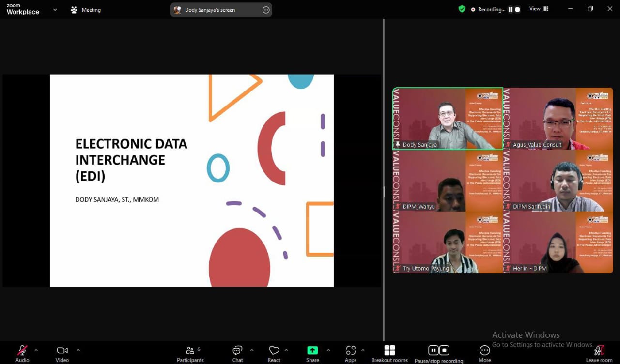Click the Recording status indicator

click(488, 9)
